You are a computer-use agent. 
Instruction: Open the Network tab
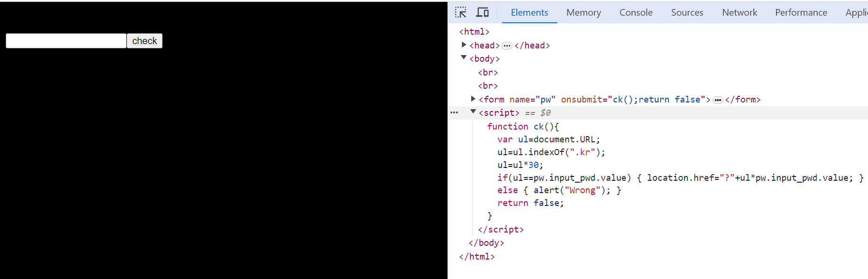(x=740, y=12)
